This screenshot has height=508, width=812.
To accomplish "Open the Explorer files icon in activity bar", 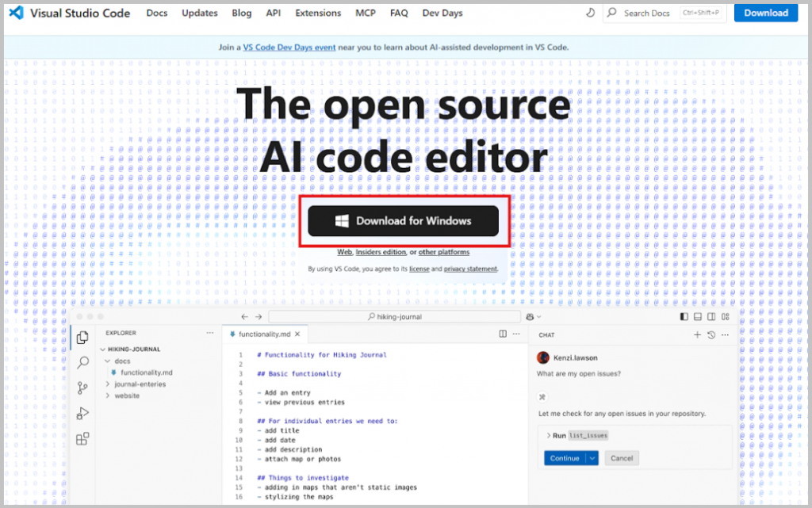I will (82, 338).
